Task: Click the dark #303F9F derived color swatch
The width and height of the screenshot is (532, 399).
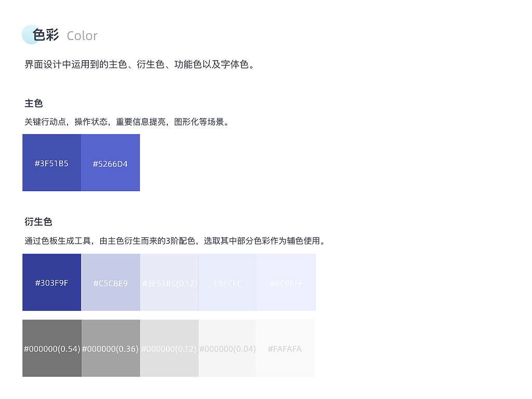Action: [51, 282]
